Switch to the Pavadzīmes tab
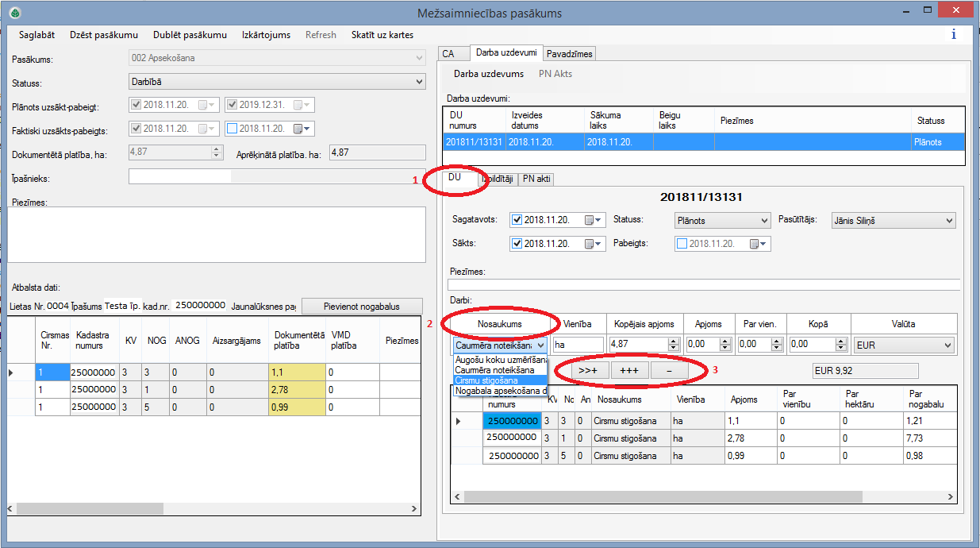980x548 pixels. [x=570, y=53]
